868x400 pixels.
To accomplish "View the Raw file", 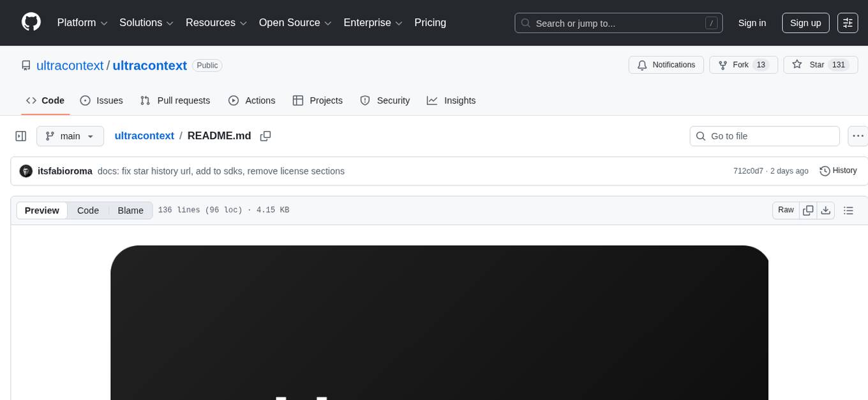I will click(x=785, y=210).
